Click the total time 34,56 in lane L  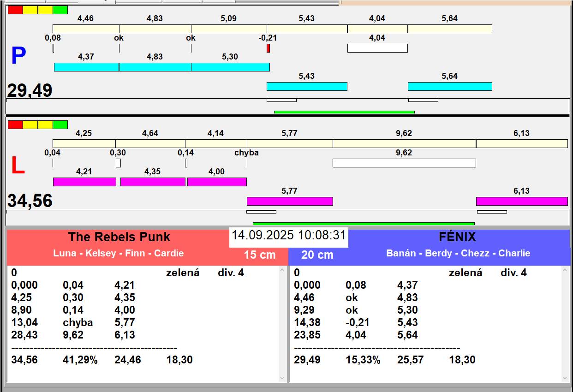pyautogui.click(x=30, y=201)
